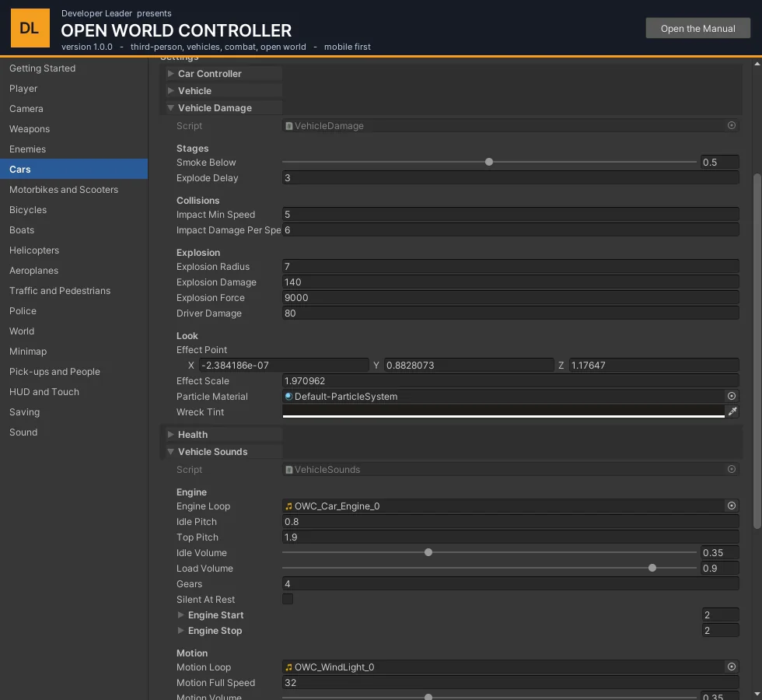Select Traffic and Pedestrians in sidebar
Image resolution: width=762 pixels, height=700 pixels.
tap(74, 291)
